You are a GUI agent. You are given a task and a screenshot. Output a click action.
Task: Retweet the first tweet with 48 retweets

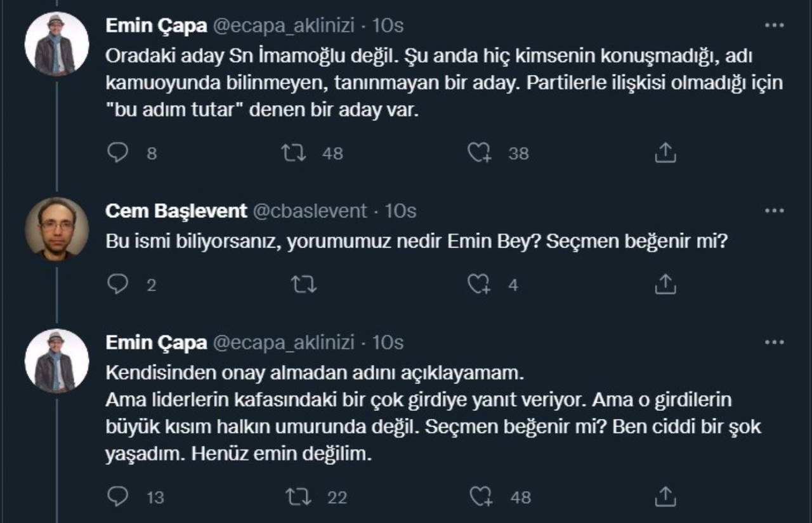(294, 153)
